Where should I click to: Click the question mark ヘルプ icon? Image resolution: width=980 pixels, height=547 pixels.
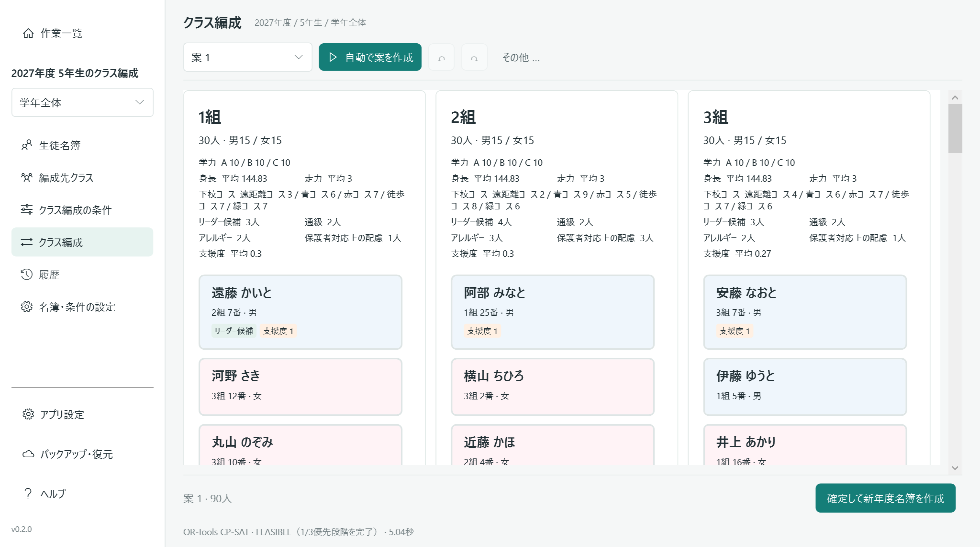(28, 493)
